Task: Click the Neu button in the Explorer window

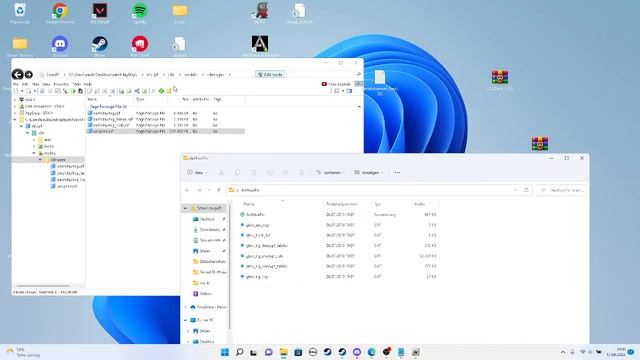Action: (x=197, y=173)
